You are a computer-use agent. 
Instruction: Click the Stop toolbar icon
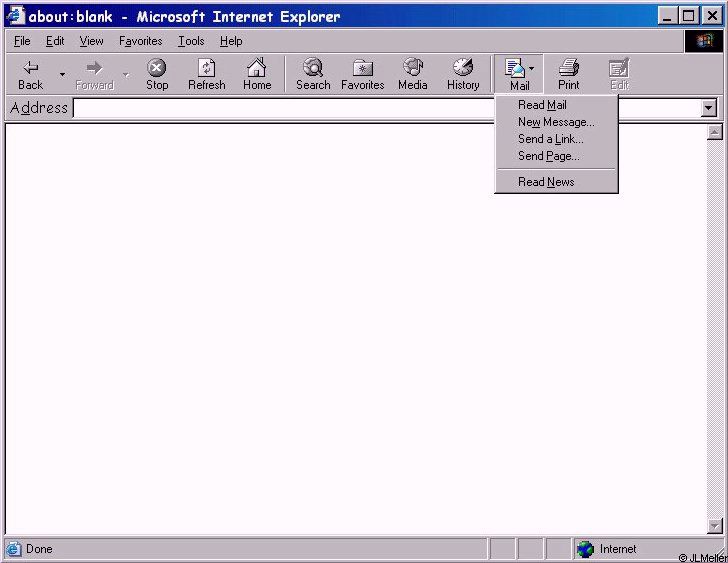[x=156, y=68]
